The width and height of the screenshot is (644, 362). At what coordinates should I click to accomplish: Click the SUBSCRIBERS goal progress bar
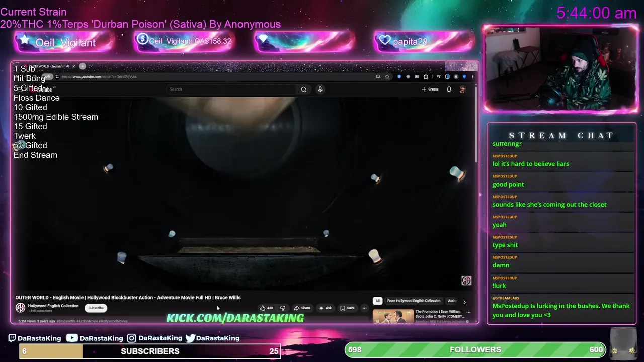(x=150, y=351)
